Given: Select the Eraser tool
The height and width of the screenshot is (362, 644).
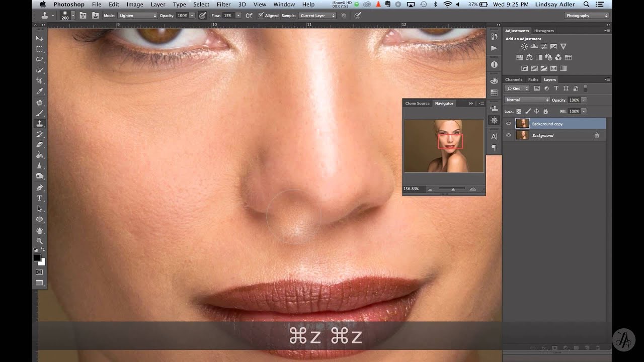Looking at the screenshot, I should coord(40,144).
